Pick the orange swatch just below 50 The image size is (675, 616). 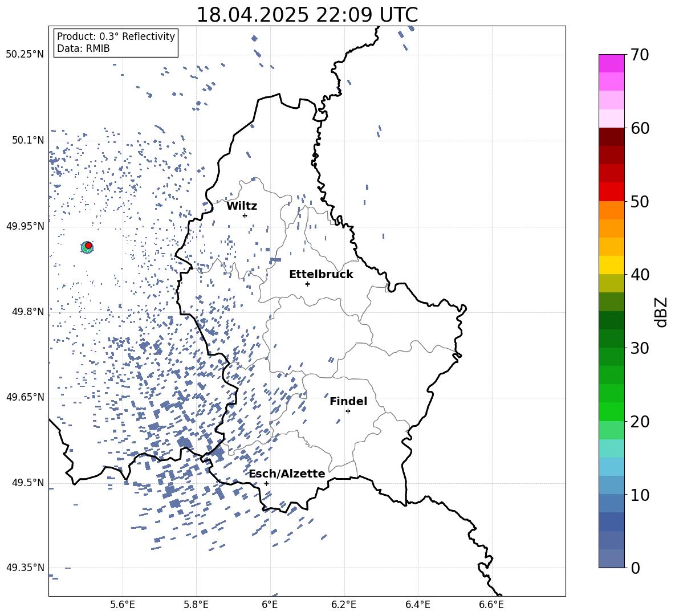coord(612,210)
